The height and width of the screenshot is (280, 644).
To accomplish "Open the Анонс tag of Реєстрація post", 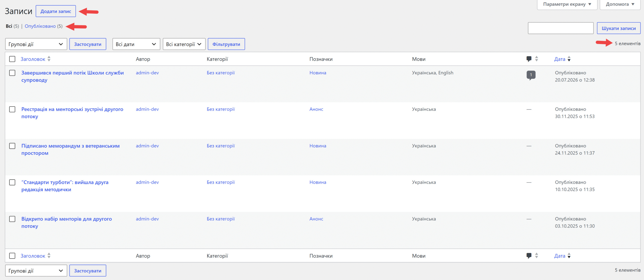I will coord(316,109).
